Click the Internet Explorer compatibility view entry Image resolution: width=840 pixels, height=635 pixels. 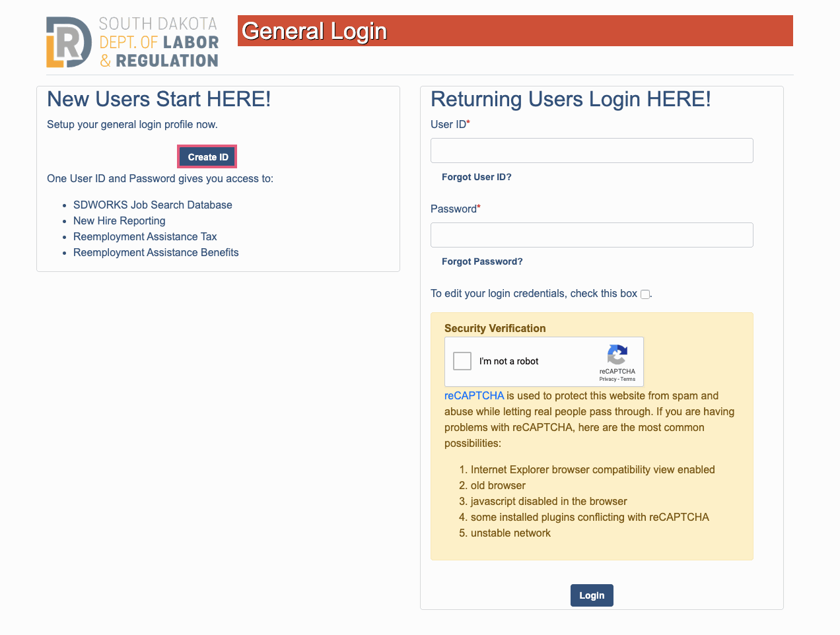point(593,470)
